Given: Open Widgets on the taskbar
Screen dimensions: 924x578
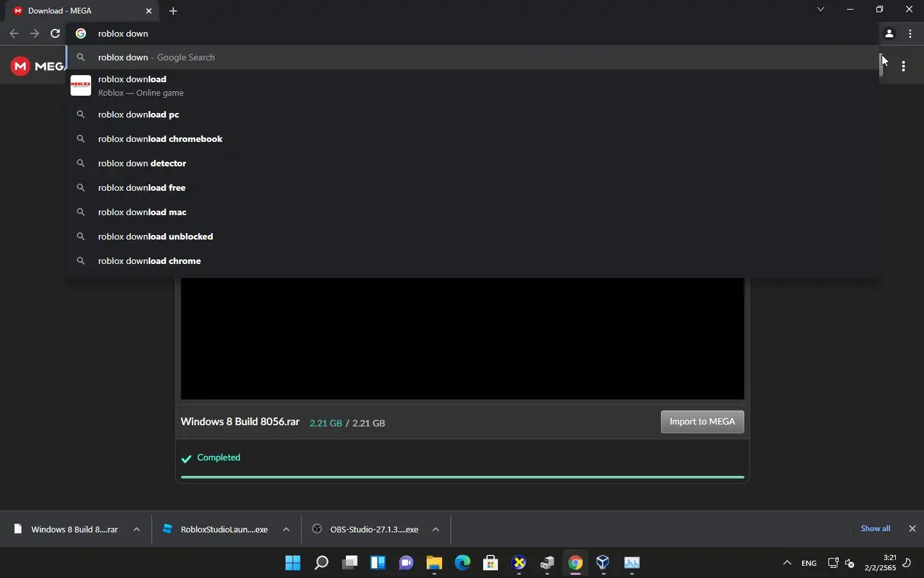Looking at the screenshot, I should tap(378, 563).
